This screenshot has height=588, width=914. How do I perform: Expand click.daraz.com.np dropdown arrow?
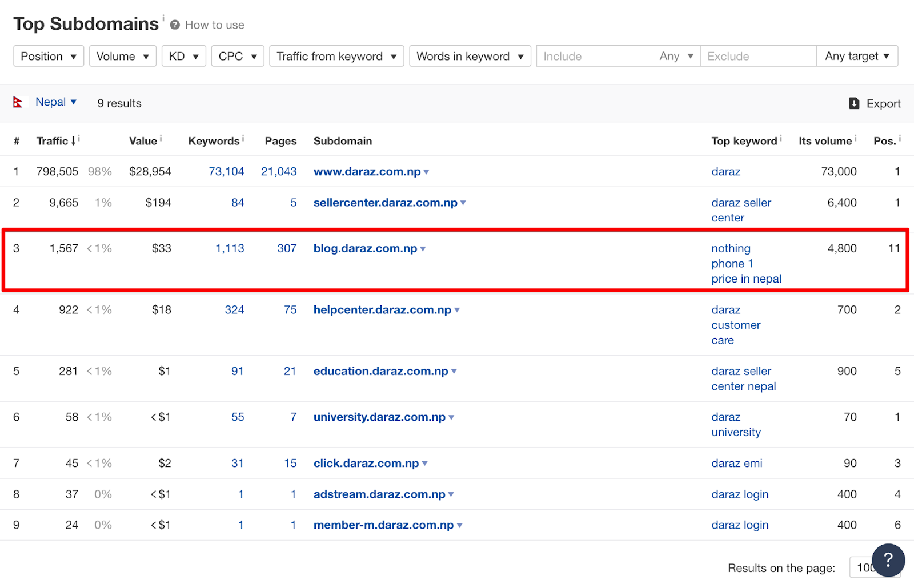pyautogui.click(x=425, y=464)
